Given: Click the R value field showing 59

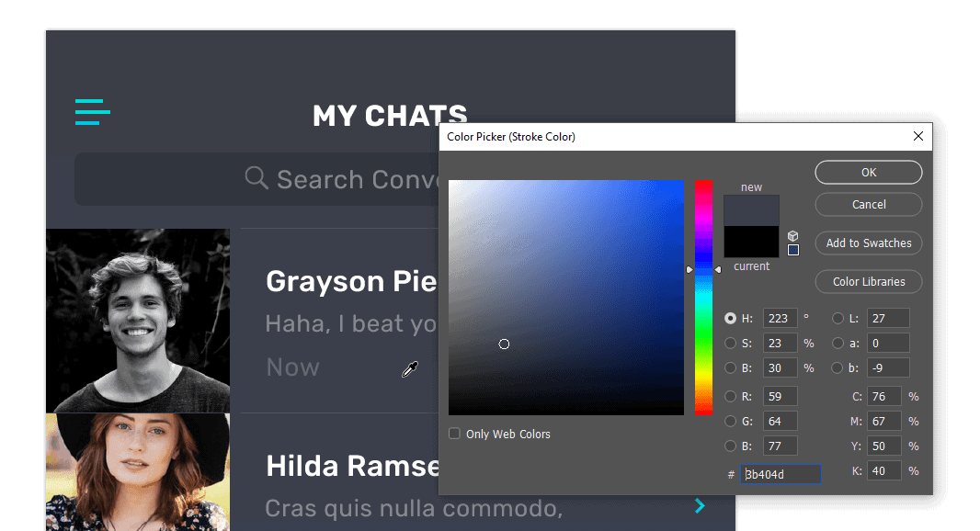Looking at the screenshot, I should [780, 396].
